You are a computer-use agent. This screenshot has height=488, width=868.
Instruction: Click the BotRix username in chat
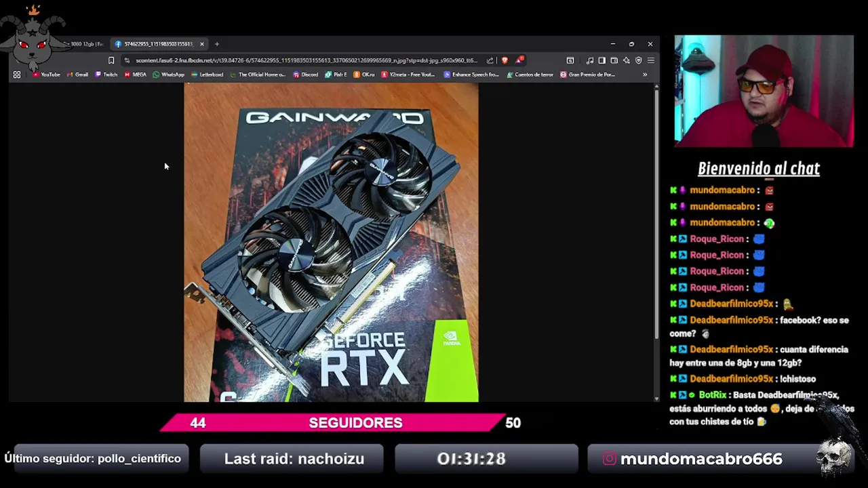713,394
